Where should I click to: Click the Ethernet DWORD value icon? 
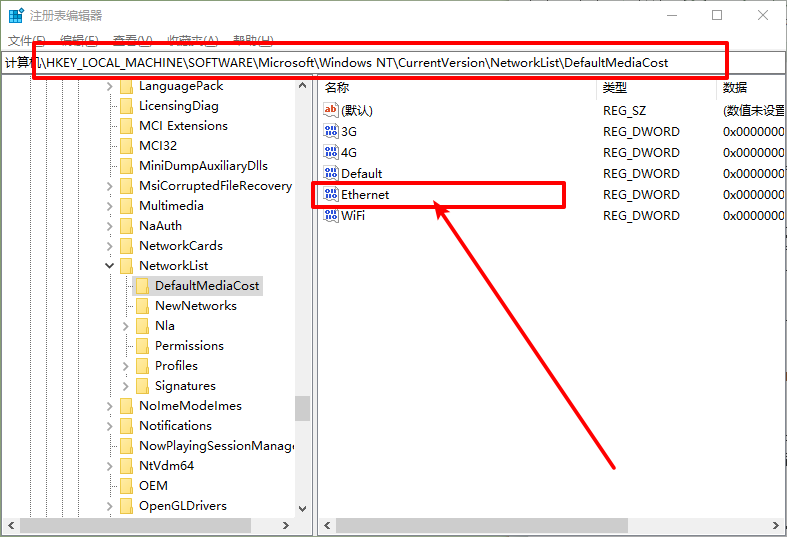click(331, 194)
